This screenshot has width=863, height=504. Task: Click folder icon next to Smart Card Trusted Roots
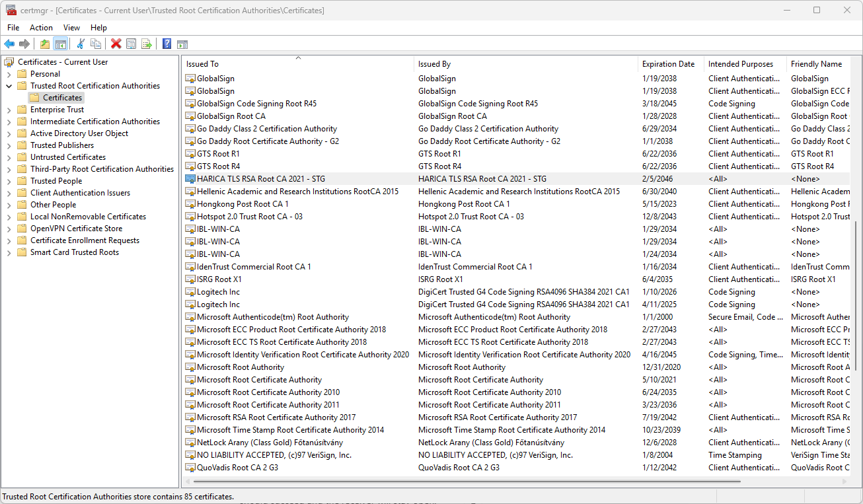22,252
